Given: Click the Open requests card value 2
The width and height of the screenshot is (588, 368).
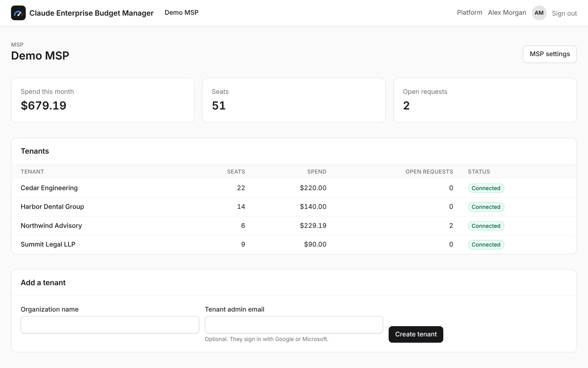Looking at the screenshot, I should [x=406, y=105].
